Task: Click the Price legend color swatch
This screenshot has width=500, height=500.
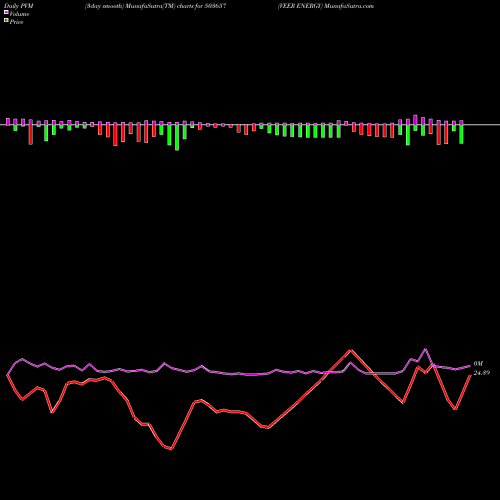Action: click(6, 20)
